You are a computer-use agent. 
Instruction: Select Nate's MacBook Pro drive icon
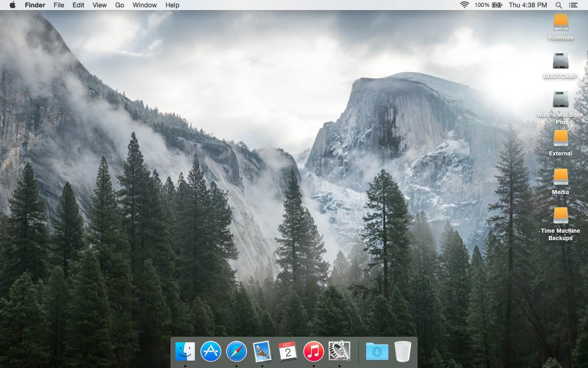560,100
